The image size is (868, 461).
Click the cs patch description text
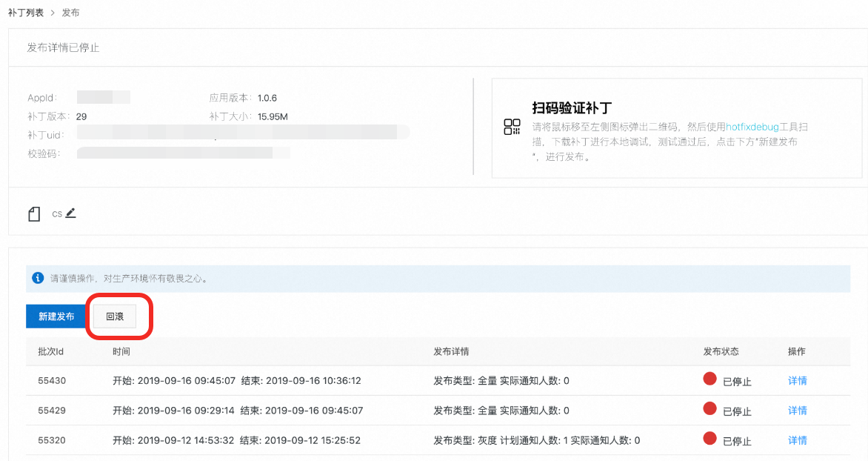[x=57, y=214]
